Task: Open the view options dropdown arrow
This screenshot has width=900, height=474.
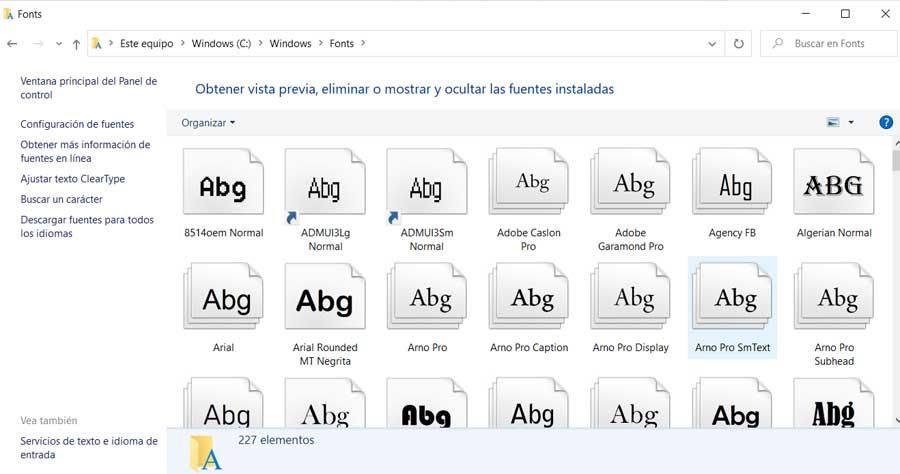Action: coord(851,122)
